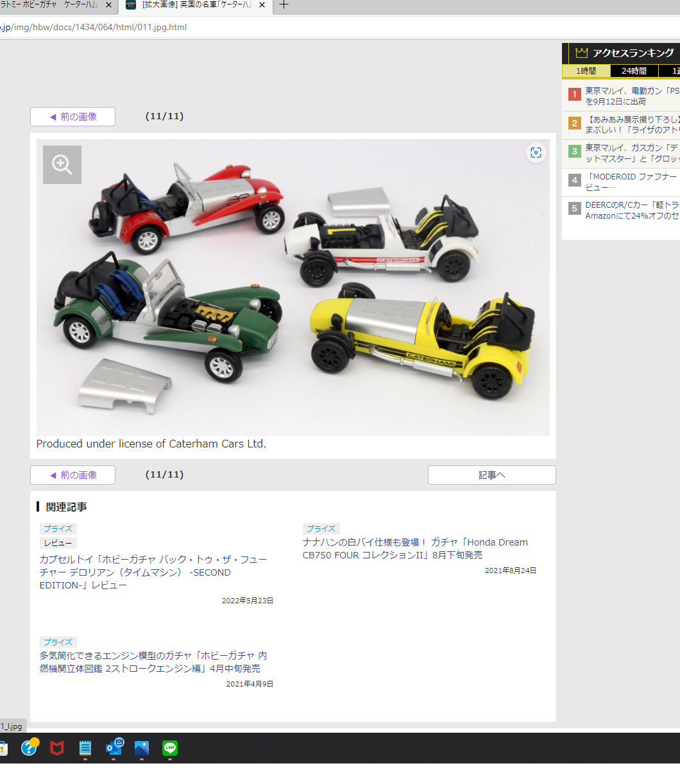The image size is (680, 784).
Task: Click the grey number 4 ranking badge
Action: [x=575, y=181]
